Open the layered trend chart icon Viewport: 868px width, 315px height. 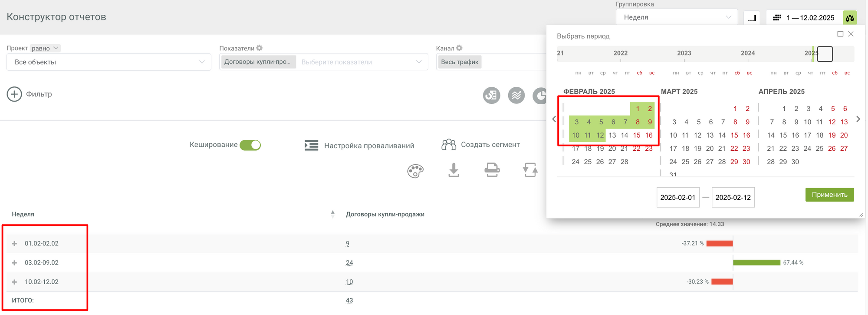click(516, 95)
